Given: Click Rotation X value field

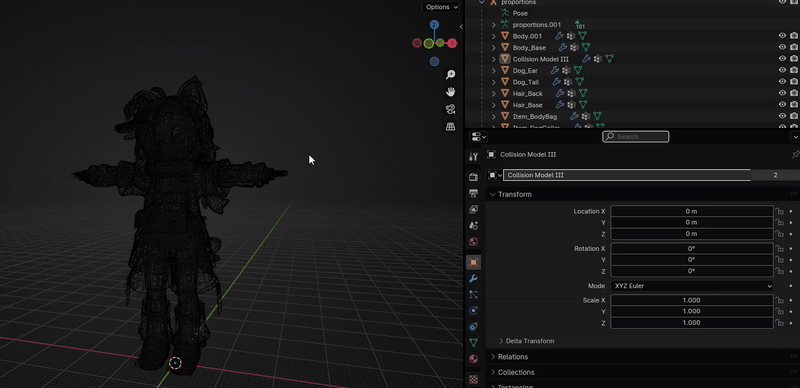Looking at the screenshot, I should point(692,249).
